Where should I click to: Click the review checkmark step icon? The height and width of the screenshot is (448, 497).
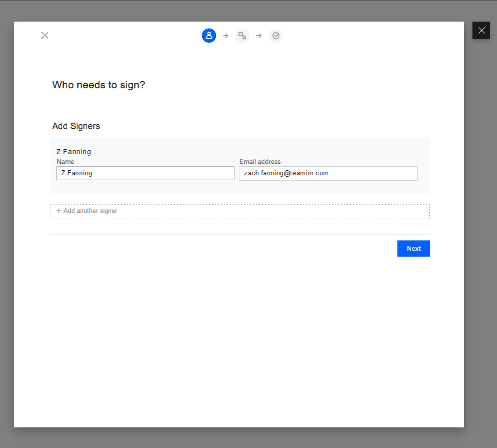click(275, 35)
